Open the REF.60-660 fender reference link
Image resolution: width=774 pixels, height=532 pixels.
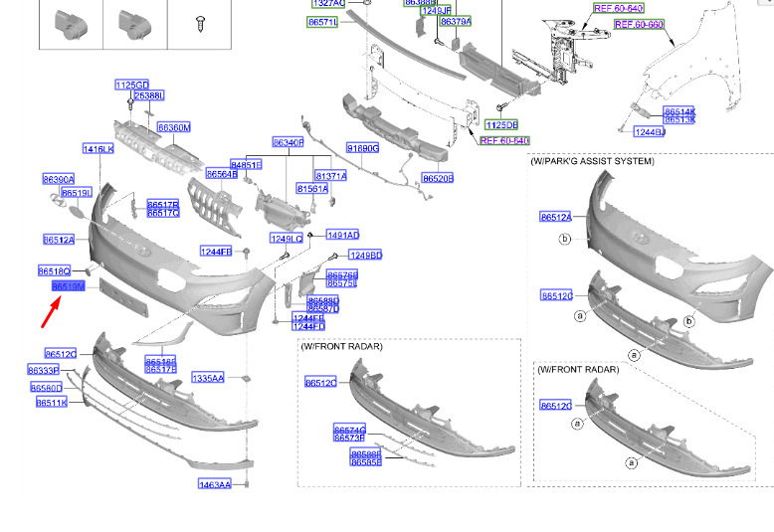click(x=639, y=24)
